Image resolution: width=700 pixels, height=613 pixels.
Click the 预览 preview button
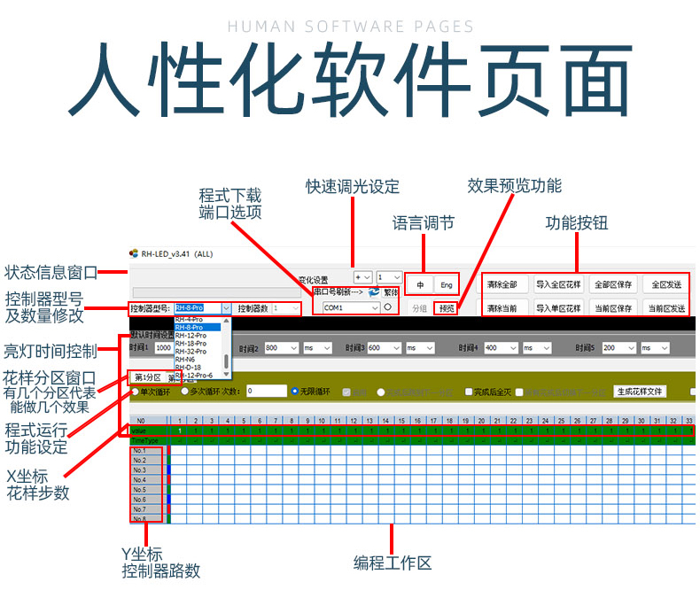coord(446,308)
